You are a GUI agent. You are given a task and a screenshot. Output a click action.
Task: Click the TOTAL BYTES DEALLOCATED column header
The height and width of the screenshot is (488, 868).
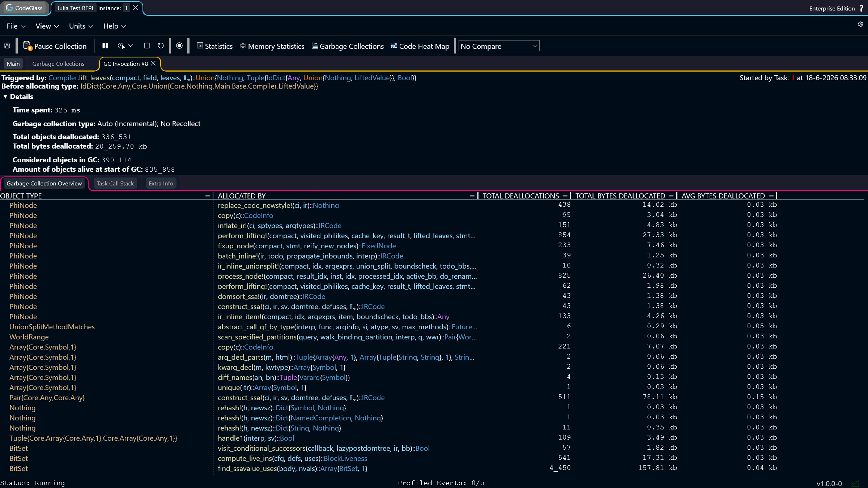click(620, 196)
